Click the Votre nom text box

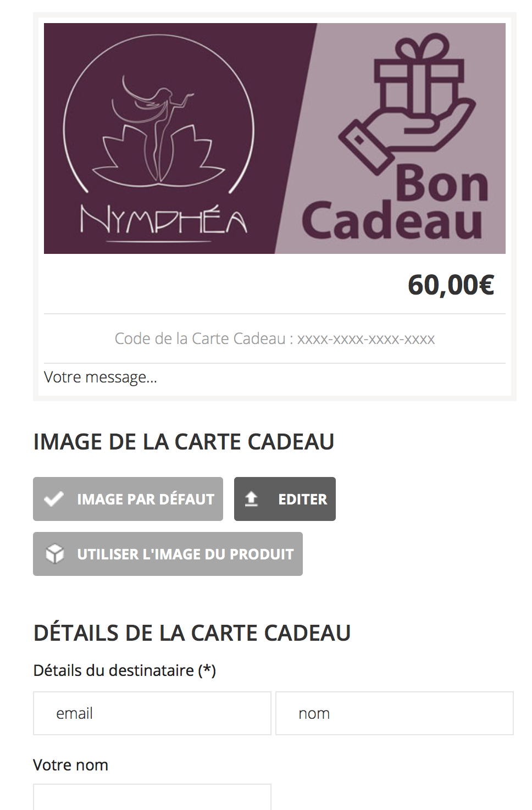click(x=152, y=797)
